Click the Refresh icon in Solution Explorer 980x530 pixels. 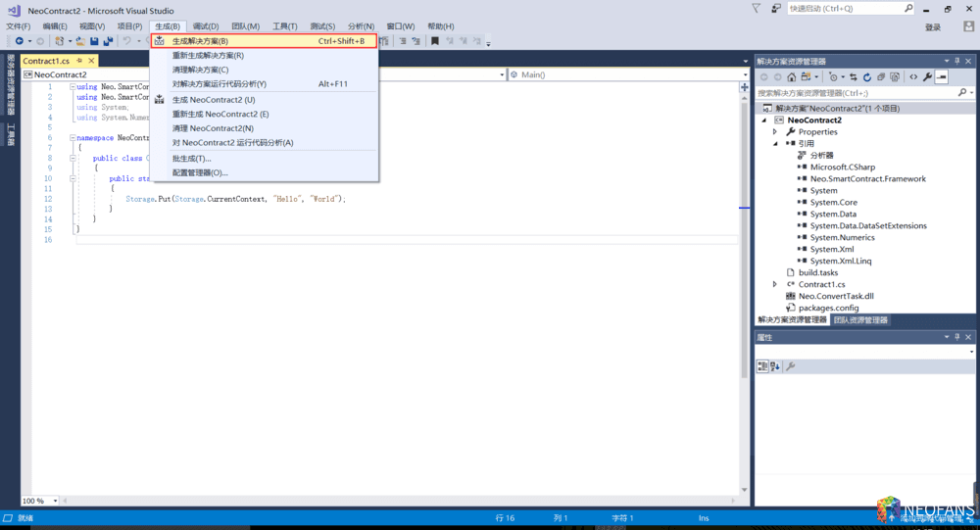click(867, 76)
